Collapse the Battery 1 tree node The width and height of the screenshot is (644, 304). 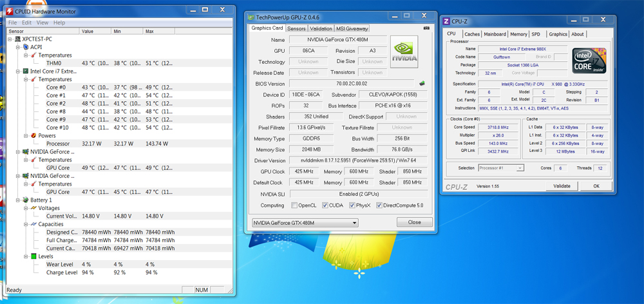[18, 200]
